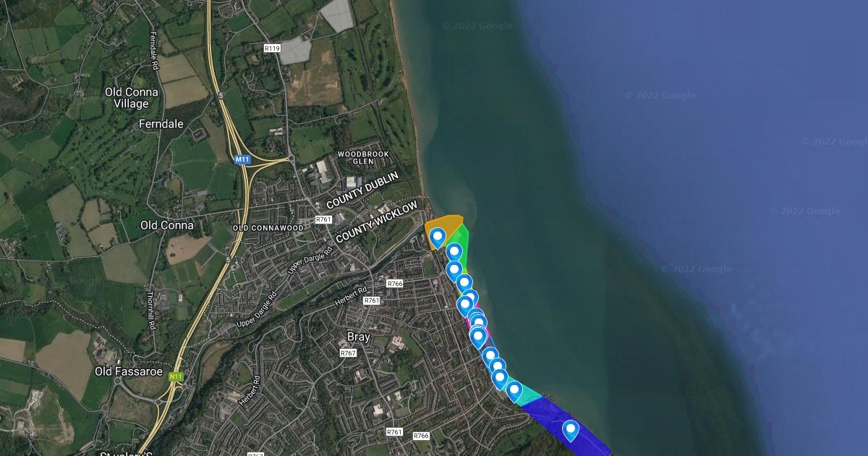The width and height of the screenshot is (868, 456).
Task: Click the R119 road badge
Action: point(272,48)
